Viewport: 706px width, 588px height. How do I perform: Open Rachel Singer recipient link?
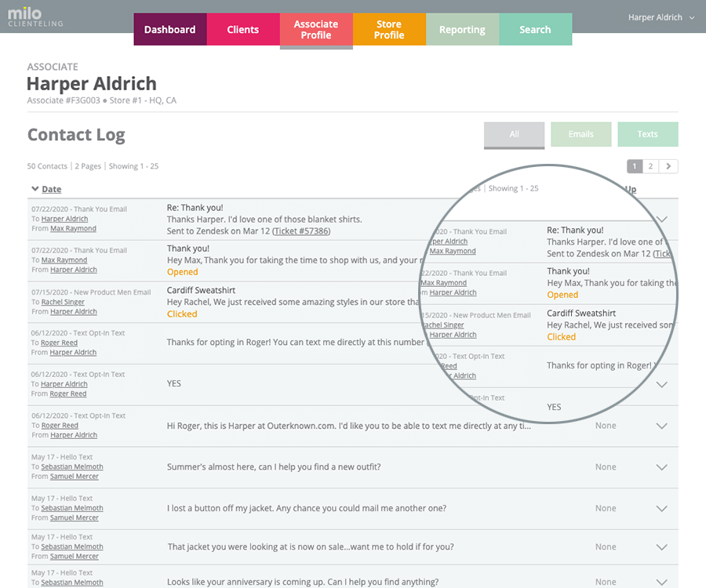point(63,302)
